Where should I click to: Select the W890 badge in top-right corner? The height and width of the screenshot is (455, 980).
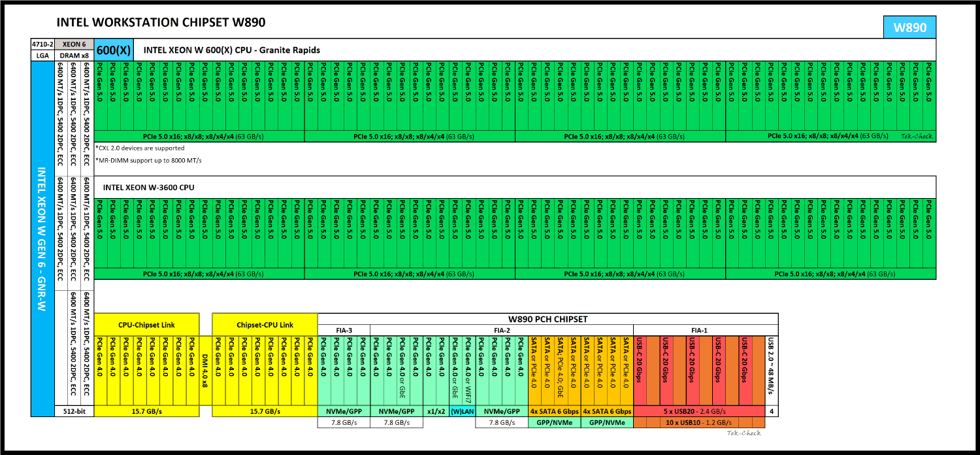coord(911,28)
